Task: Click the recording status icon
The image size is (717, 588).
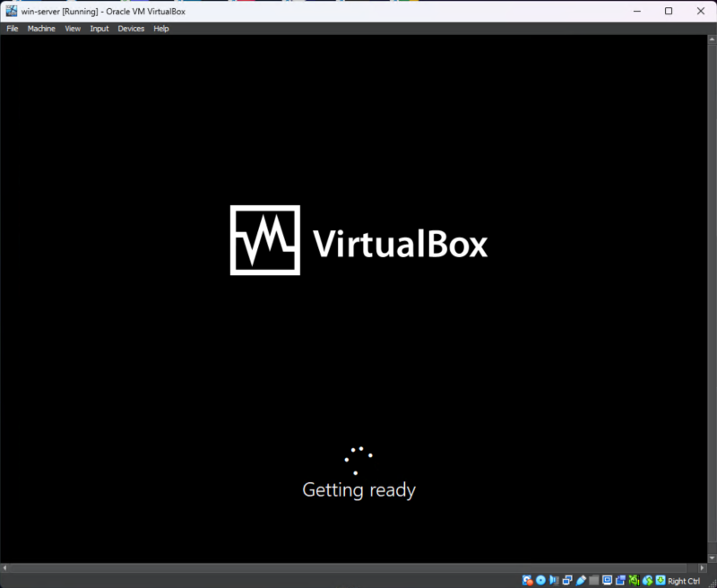Action: click(619, 580)
